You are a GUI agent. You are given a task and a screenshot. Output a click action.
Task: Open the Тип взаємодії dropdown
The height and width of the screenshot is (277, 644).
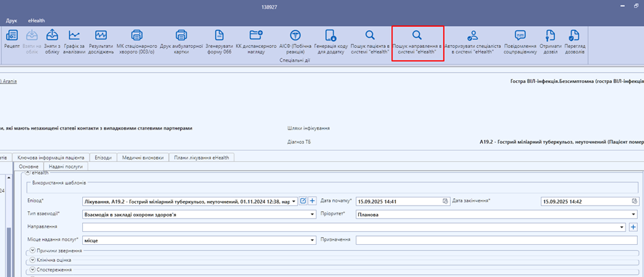[312, 214]
